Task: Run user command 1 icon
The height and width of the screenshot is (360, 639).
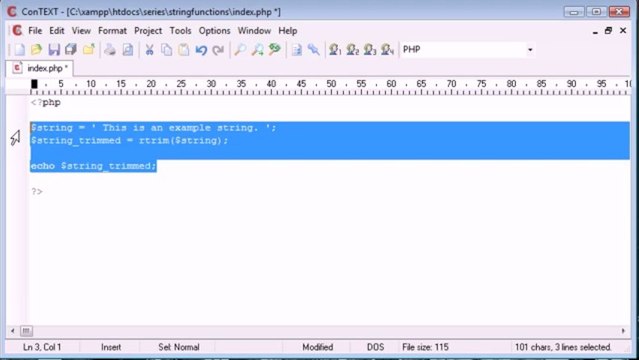Action: tap(335, 50)
